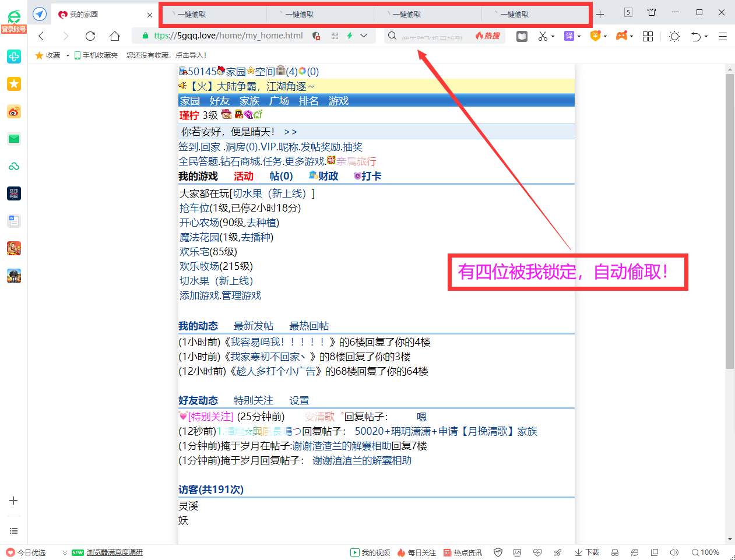735x560 pixels.
Task: Open the 家族 navigation menu item
Action: point(249,101)
